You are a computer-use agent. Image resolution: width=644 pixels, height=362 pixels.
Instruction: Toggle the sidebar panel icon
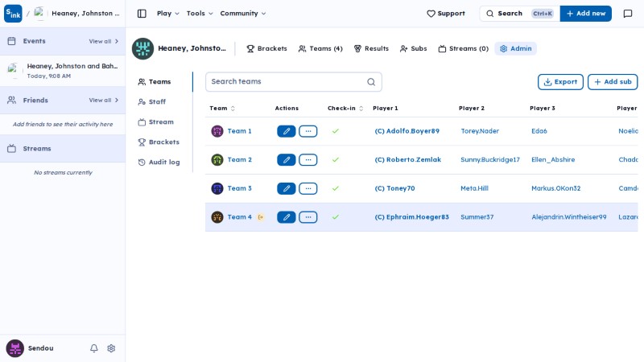(142, 14)
